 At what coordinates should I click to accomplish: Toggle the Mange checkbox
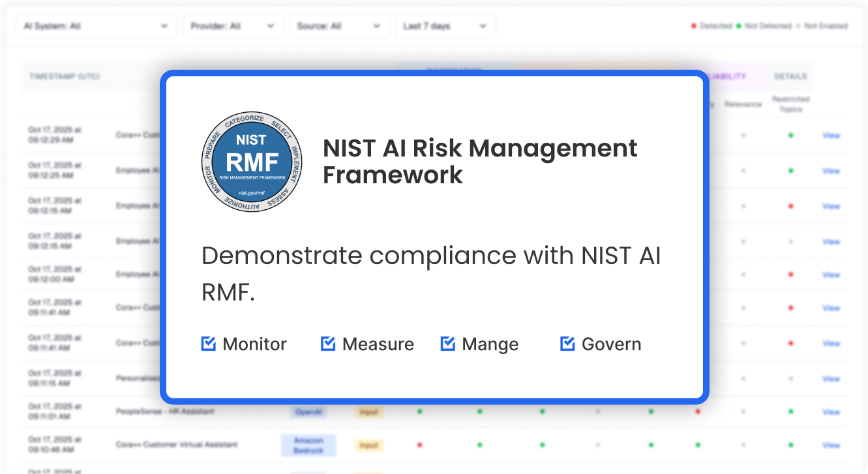click(x=448, y=344)
